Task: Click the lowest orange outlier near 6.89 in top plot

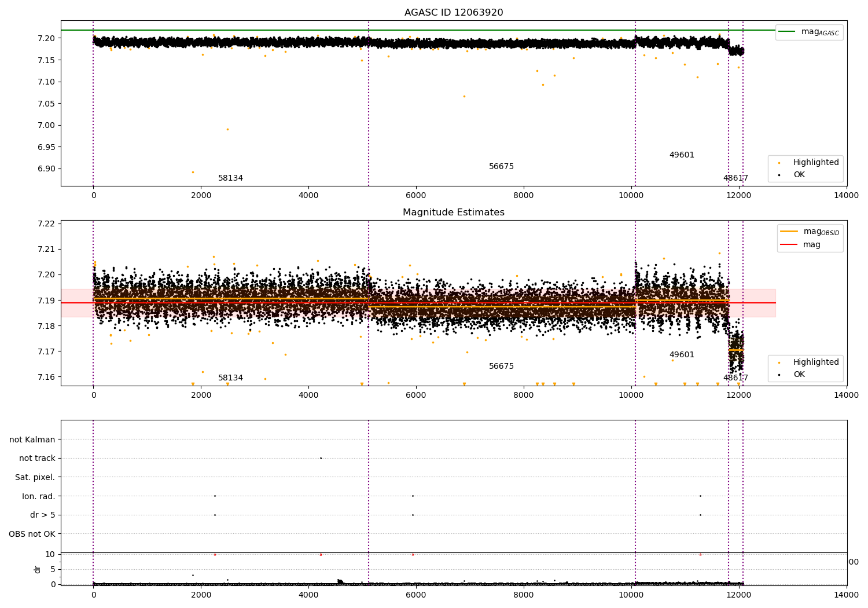Action: click(x=193, y=172)
